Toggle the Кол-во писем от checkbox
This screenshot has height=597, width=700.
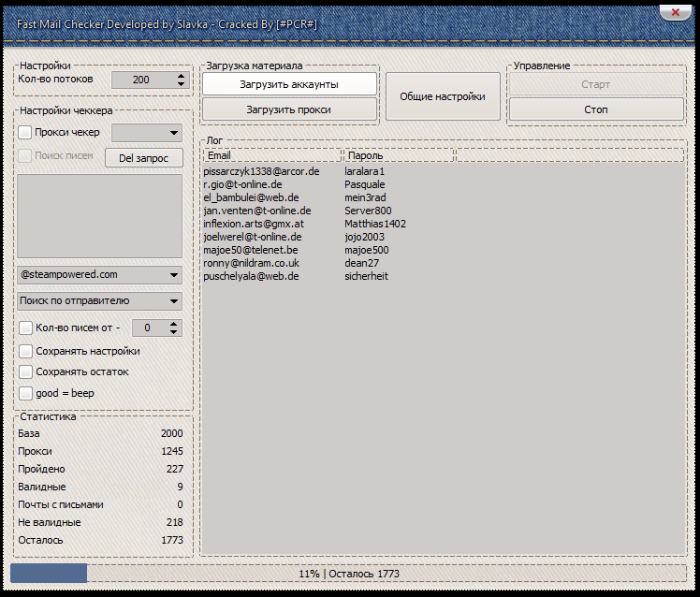tap(25, 328)
